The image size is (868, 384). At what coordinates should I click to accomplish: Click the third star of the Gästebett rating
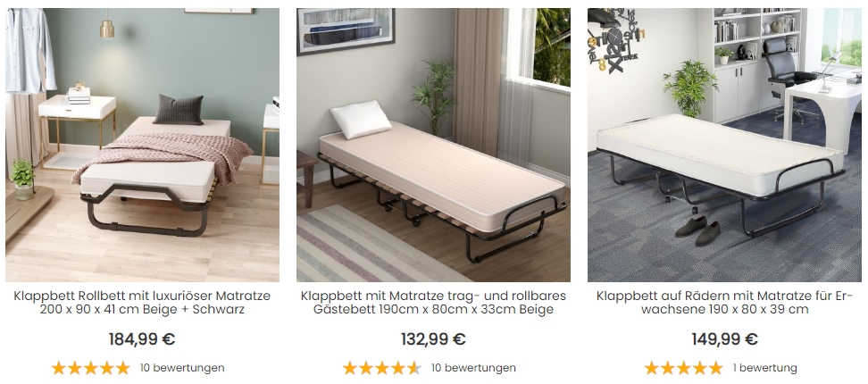tap(382, 368)
